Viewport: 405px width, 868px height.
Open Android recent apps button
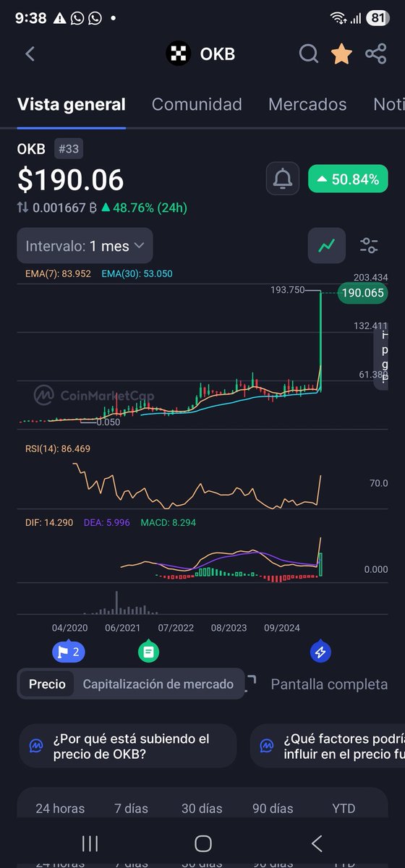pos(90,843)
